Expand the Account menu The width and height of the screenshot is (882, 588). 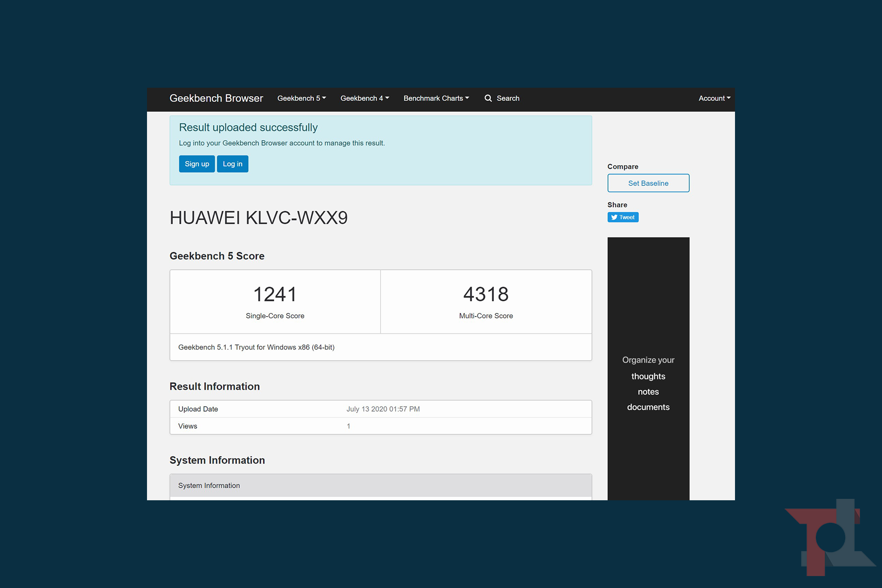(x=714, y=98)
